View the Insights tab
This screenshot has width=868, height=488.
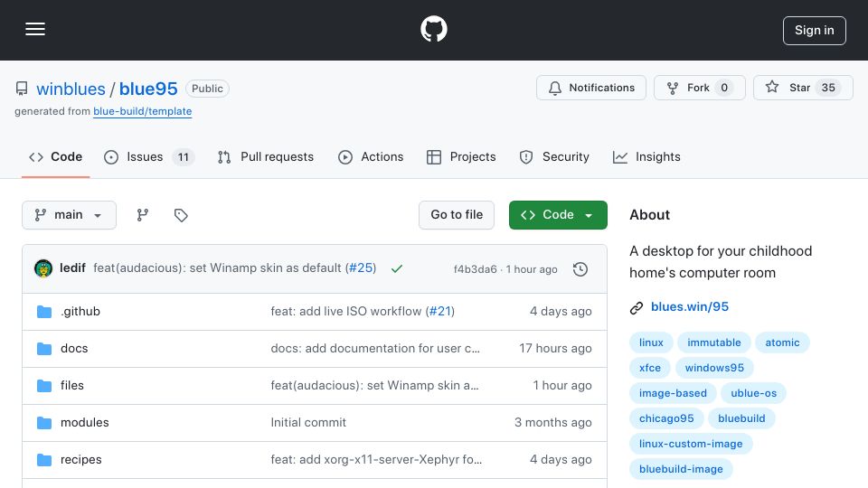click(x=646, y=157)
